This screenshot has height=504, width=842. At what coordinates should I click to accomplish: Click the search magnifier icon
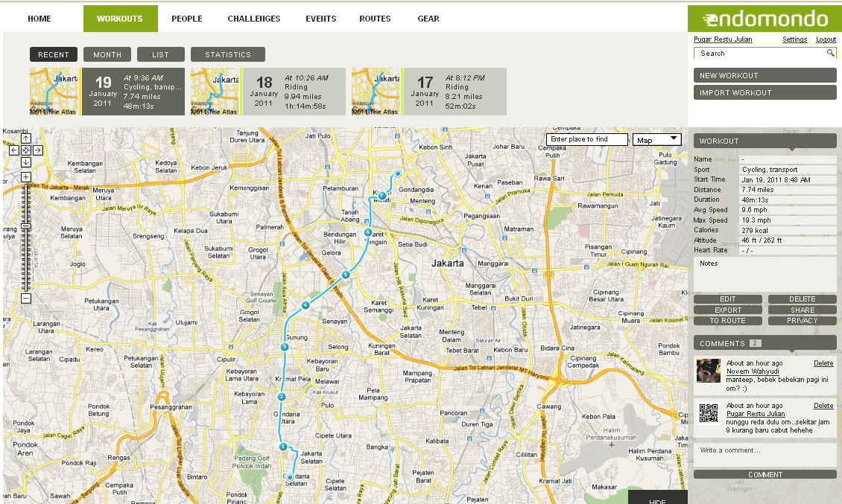(830, 54)
